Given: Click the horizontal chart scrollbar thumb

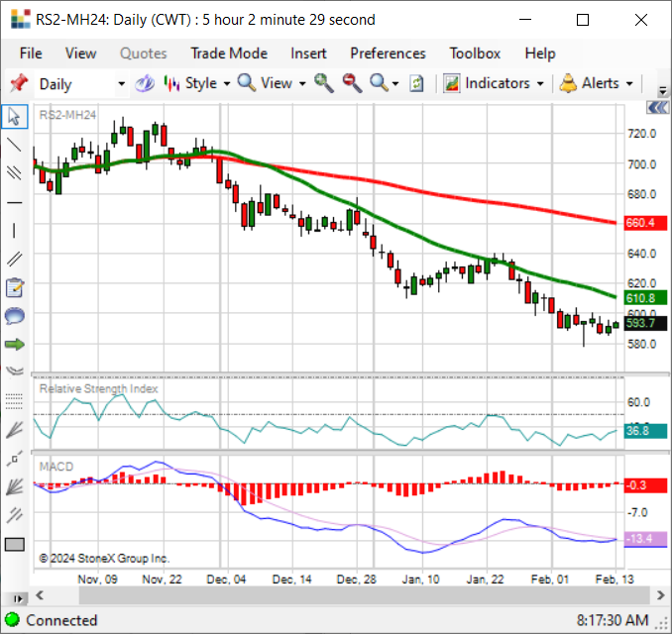Looking at the screenshot, I should coord(365,595).
